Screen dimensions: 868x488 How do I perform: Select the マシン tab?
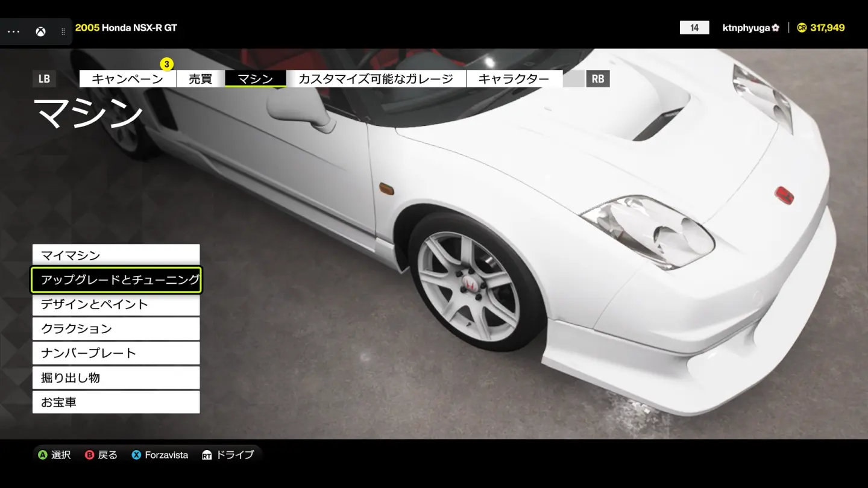pyautogui.click(x=256, y=79)
